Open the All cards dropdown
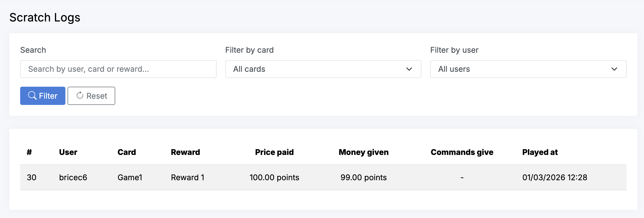The image size is (644, 218). pos(323,69)
